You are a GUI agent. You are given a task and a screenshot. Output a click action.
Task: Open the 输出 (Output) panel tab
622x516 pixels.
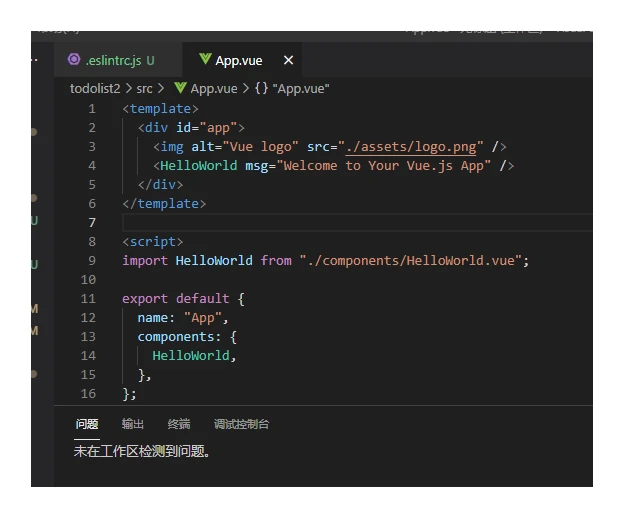[133, 424]
